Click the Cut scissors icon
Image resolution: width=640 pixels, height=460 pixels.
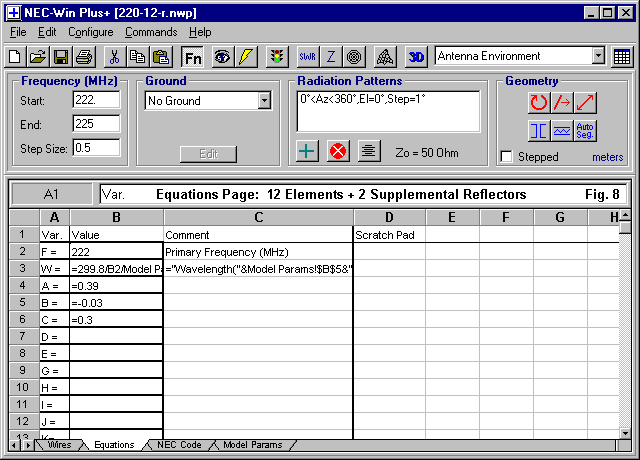114,57
